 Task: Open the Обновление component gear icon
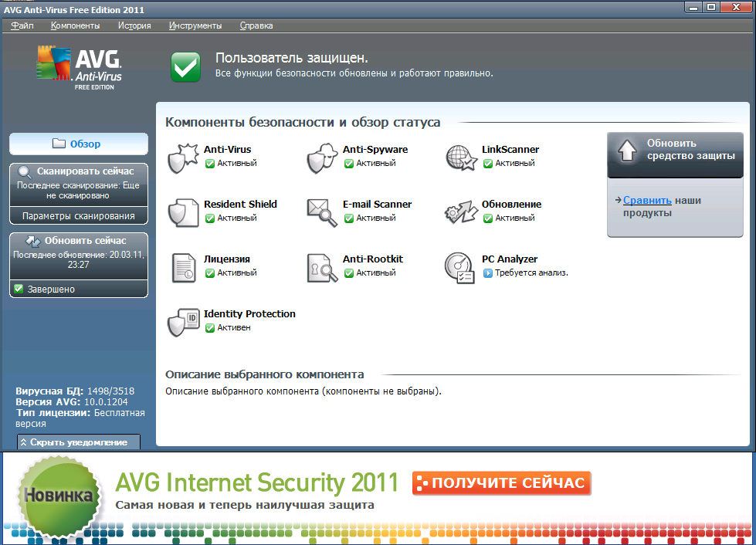pos(461,212)
